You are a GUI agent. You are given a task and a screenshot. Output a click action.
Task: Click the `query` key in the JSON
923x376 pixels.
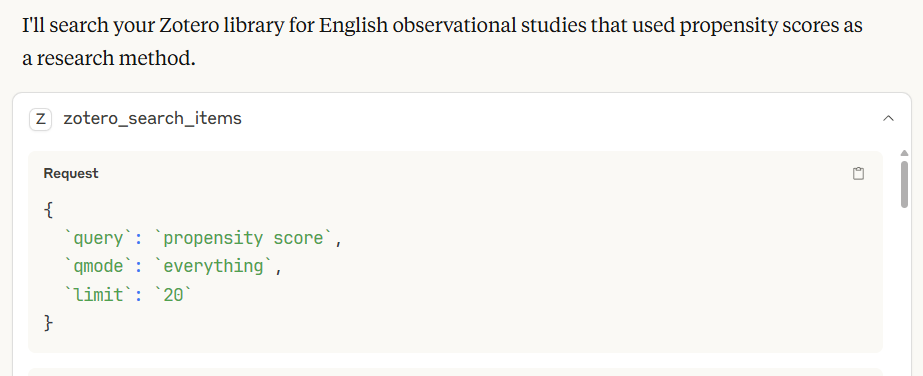96,238
